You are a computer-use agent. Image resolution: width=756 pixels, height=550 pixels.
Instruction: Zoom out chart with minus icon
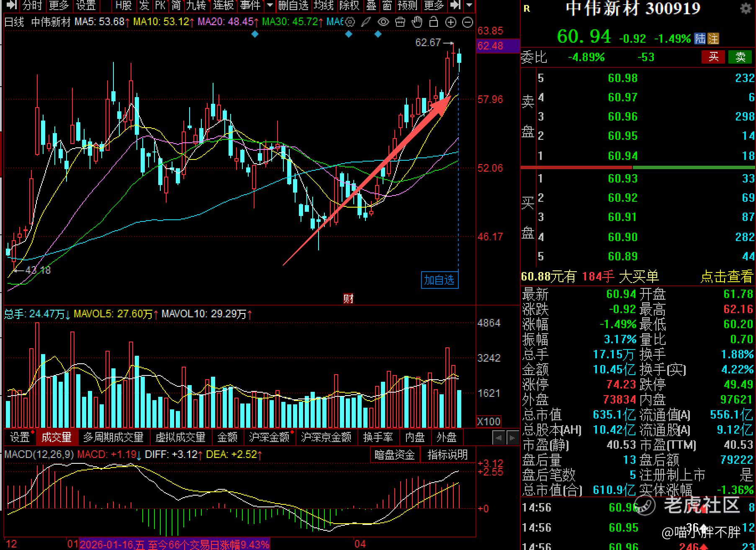[468, 22]
